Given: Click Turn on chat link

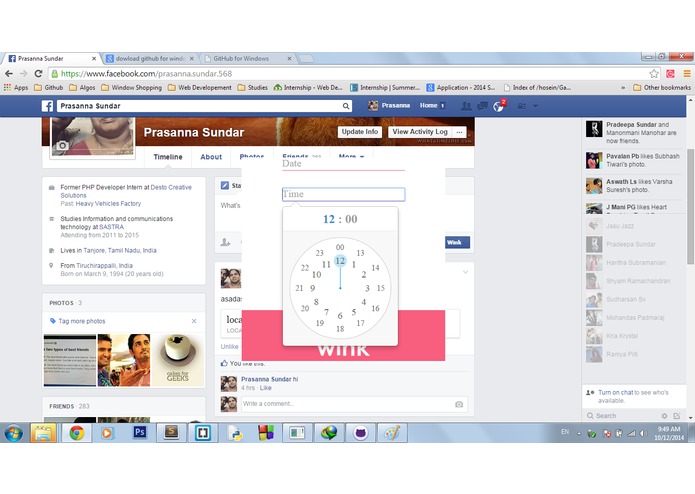Looking at the screenshot, I should pos(615,393).
